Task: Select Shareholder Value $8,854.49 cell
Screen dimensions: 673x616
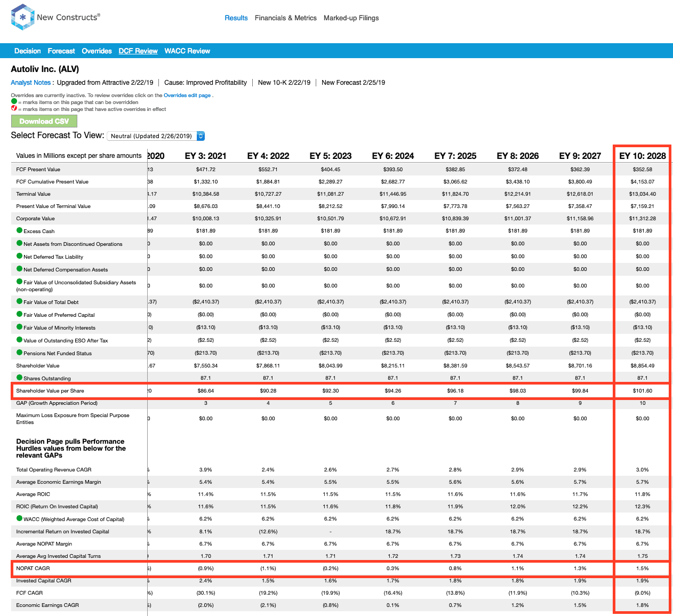Action: tap(643, 366)
